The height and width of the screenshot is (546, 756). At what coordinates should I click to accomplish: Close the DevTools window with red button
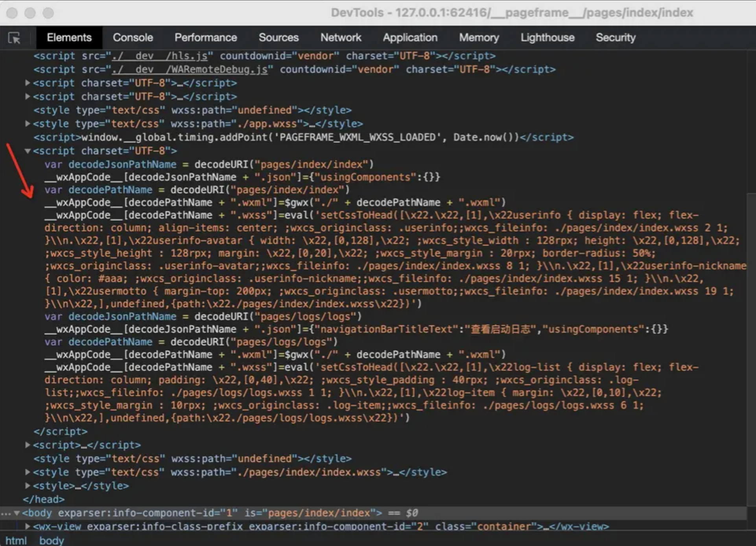12,13
